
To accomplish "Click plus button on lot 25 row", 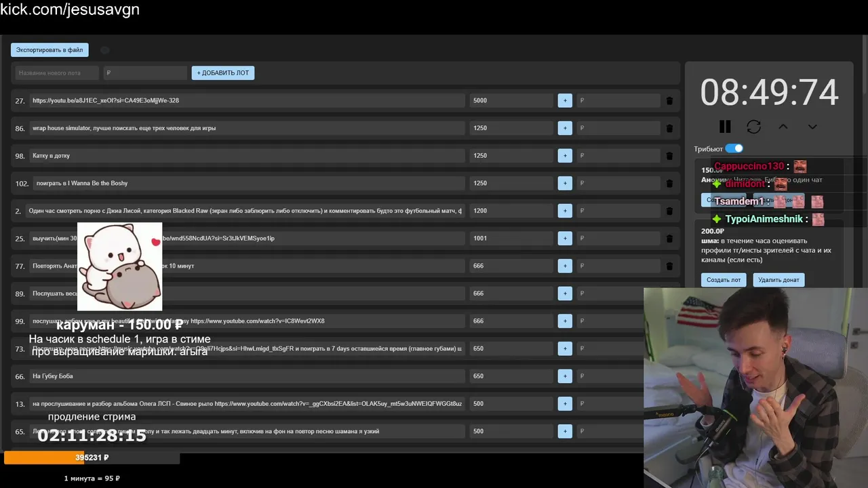I will 565,238.
